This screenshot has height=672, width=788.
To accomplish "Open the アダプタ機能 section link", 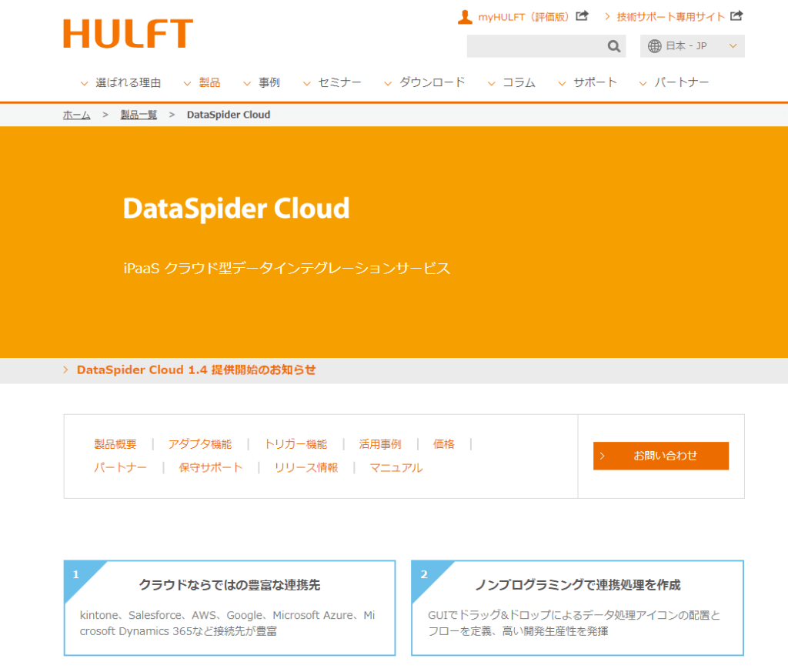I will tap(200, 444).
